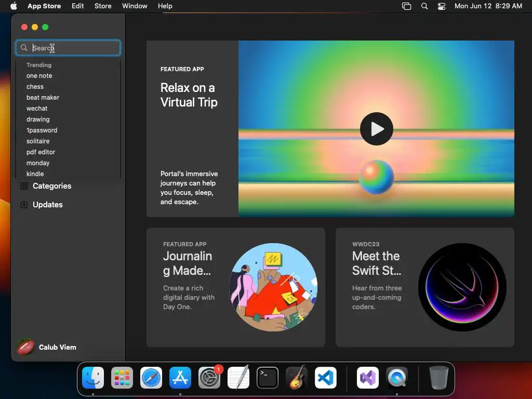Open Finder from the Dock
This screenshot has width=532, height=399.
(93, 378)
